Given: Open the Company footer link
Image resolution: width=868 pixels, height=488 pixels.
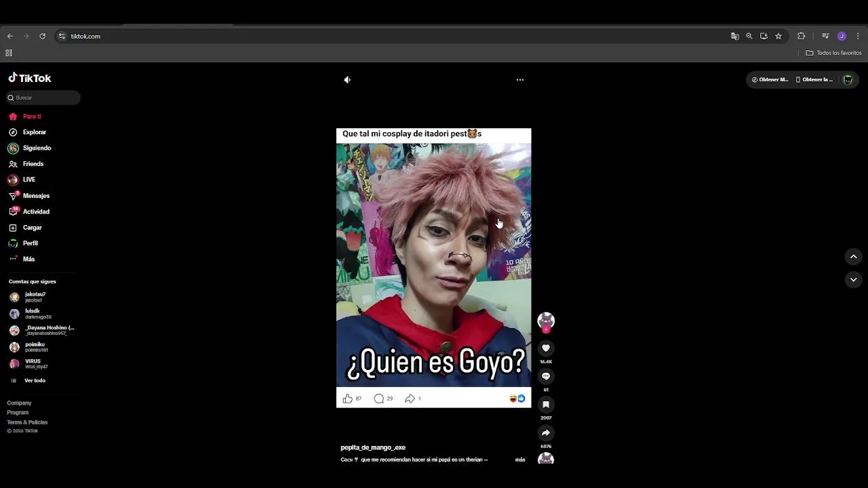Looking at the screenshot, I should 19,403.
